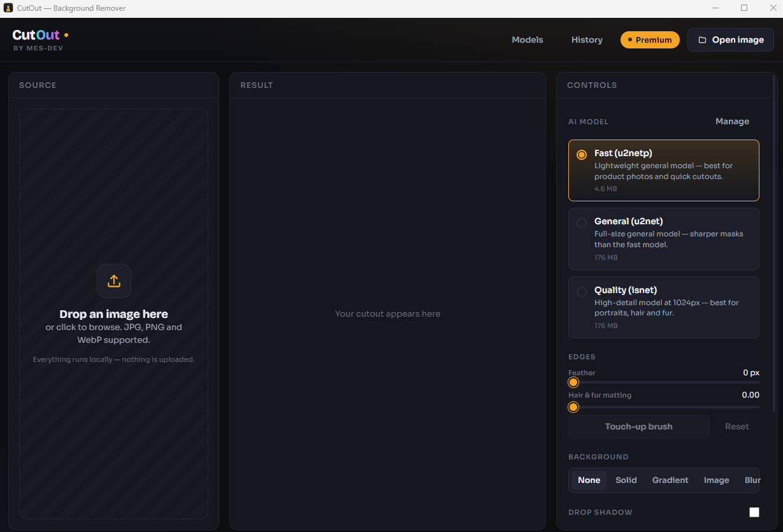
Task: Click 'Everything runs locally' note
Action: tap(114, 359)
